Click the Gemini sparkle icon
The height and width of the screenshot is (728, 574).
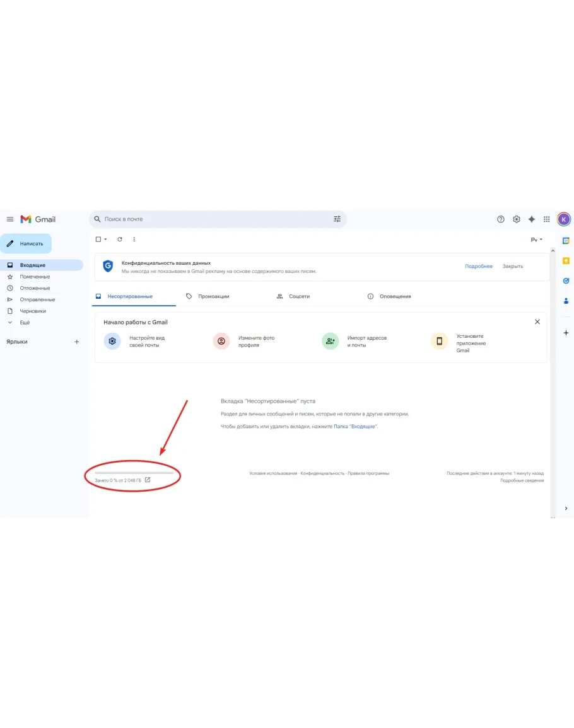(x=532, y=219)
